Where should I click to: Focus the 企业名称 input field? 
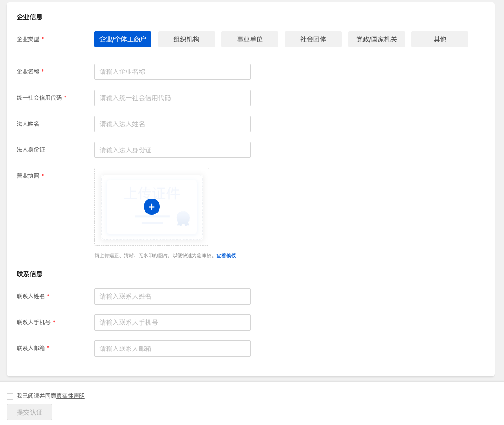(x=172, y=72)
